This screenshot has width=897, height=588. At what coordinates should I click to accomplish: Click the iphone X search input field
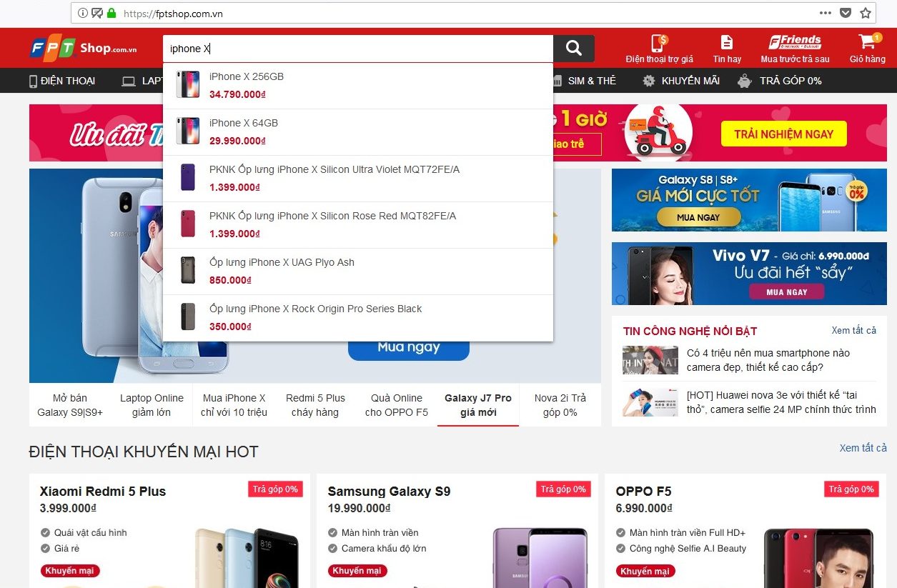357,49
